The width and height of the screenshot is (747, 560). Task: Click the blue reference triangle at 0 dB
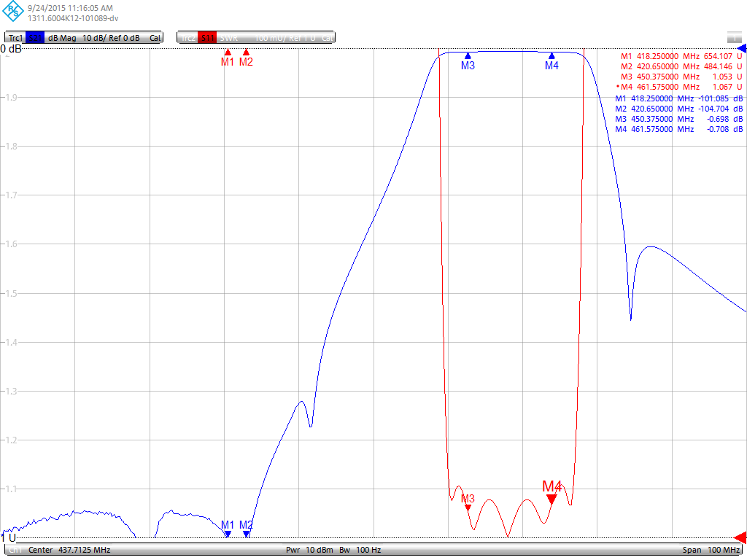[742, 49]
